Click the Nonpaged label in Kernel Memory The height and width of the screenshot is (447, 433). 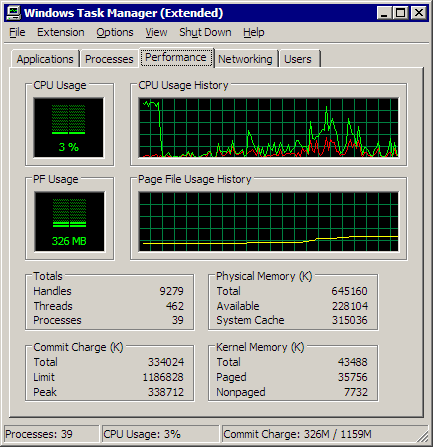241,392
